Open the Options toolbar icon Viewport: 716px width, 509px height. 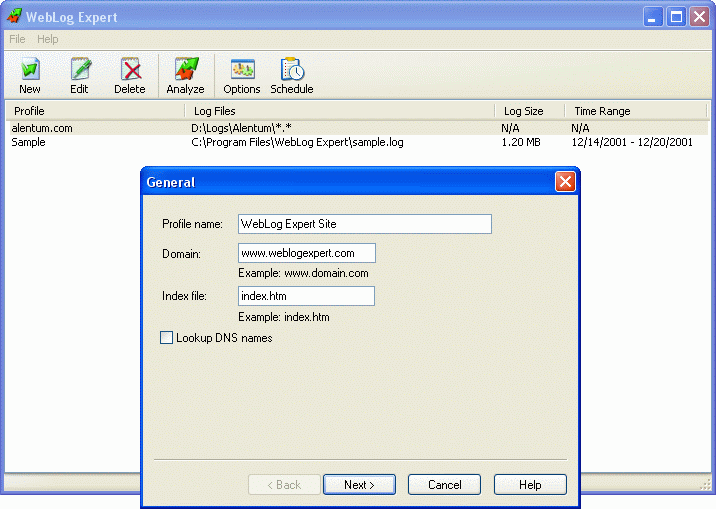[x=242, y=75]
